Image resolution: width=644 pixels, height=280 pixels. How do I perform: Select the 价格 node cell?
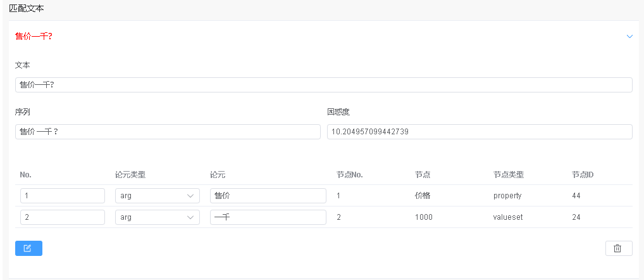[423, 196]
